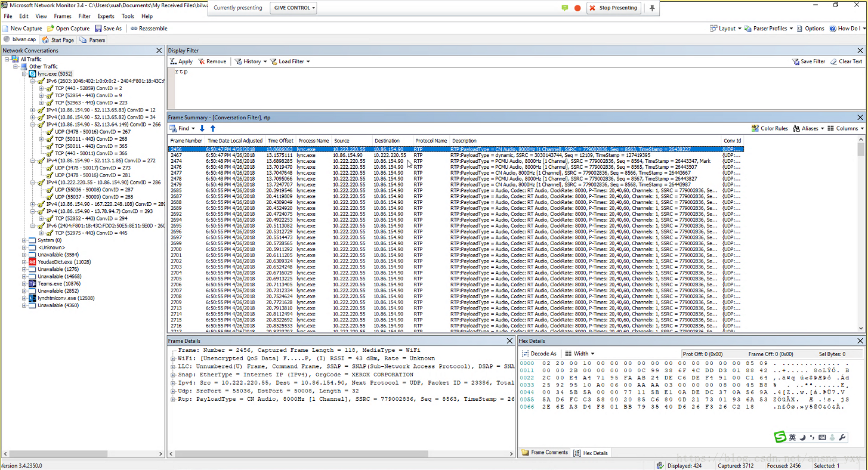Collapse the lync.exe (5052) node
Screen dimensions: 868x470
point(24,74)
